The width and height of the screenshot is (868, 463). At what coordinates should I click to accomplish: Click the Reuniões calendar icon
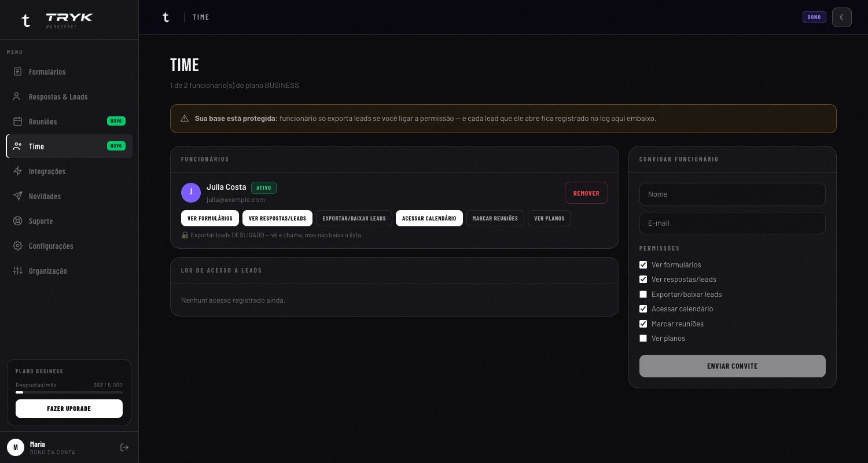click(x=17, y=122)
